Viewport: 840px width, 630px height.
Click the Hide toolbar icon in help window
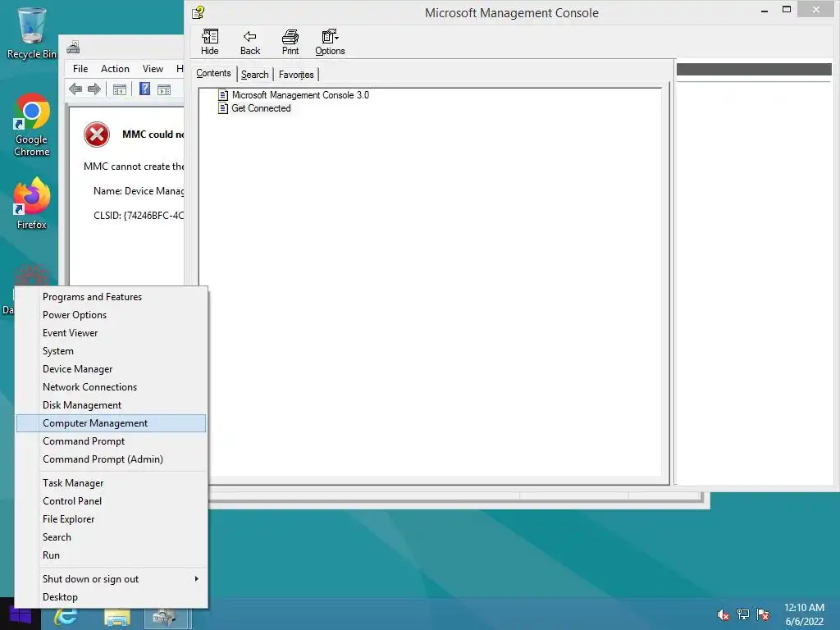coord(209,42)
